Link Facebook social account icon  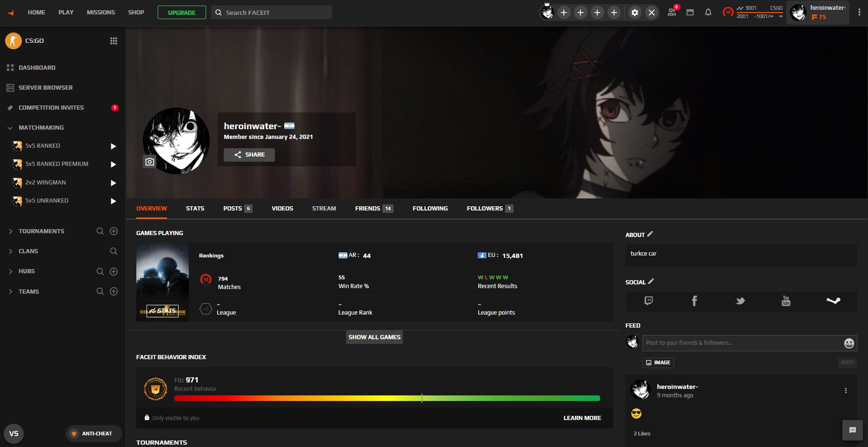694,301
